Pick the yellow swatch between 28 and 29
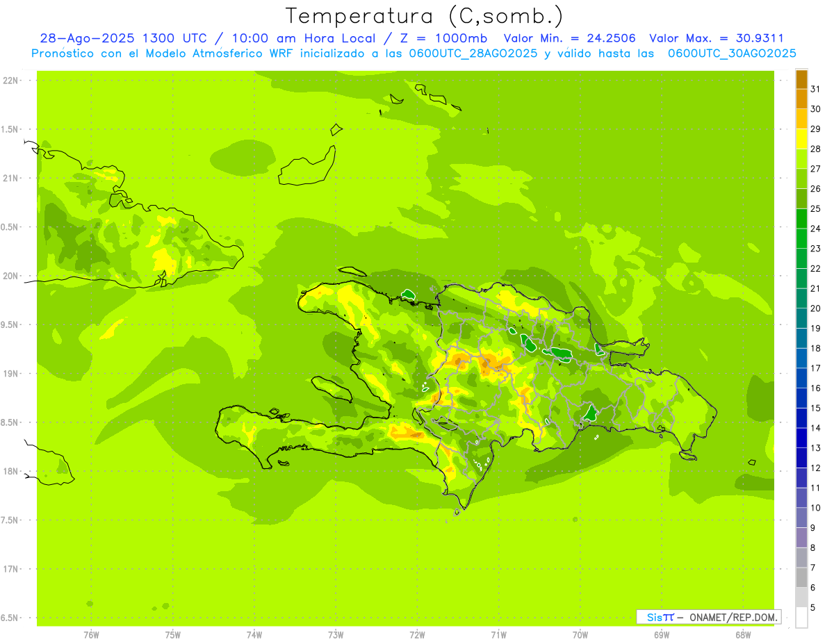Viewport: 834px width, 644px height. [x=801, y=139]
